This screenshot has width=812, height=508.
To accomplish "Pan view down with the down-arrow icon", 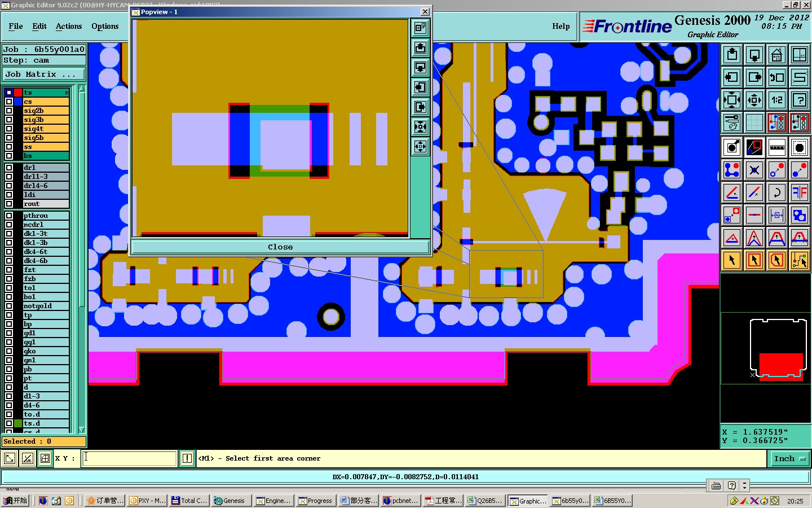I will click(754, 55).
